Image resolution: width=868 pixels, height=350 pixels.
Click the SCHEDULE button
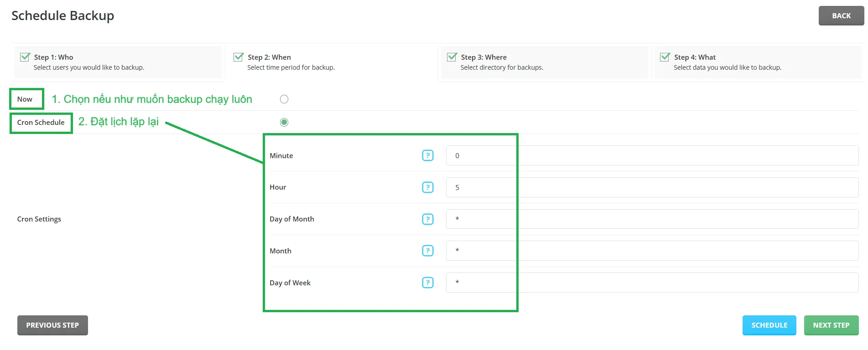point(769,325)
